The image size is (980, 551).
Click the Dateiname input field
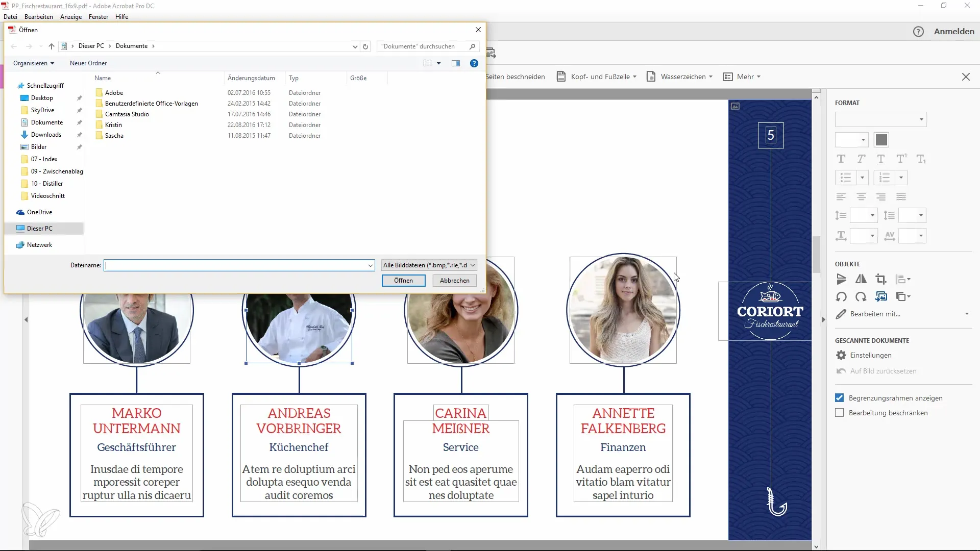click(x=239, y=264)
